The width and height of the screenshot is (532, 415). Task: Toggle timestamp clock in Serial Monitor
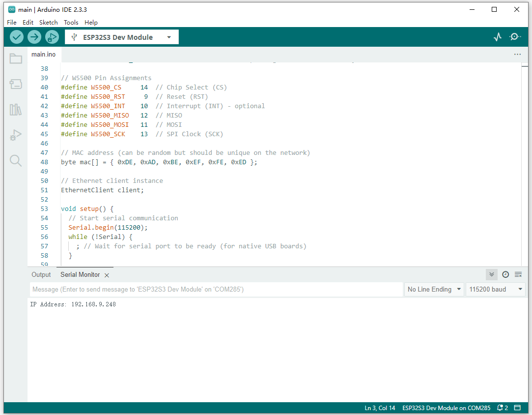[x=505, y=274]
